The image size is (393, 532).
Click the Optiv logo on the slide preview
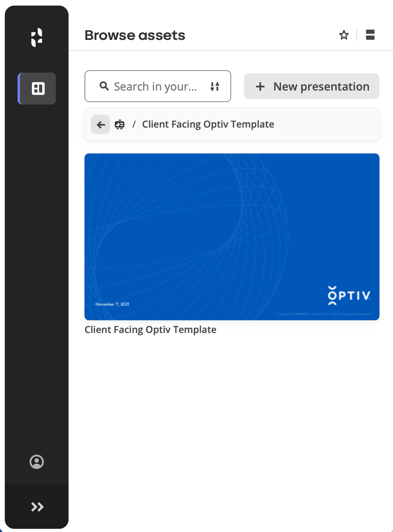point(349,296)
